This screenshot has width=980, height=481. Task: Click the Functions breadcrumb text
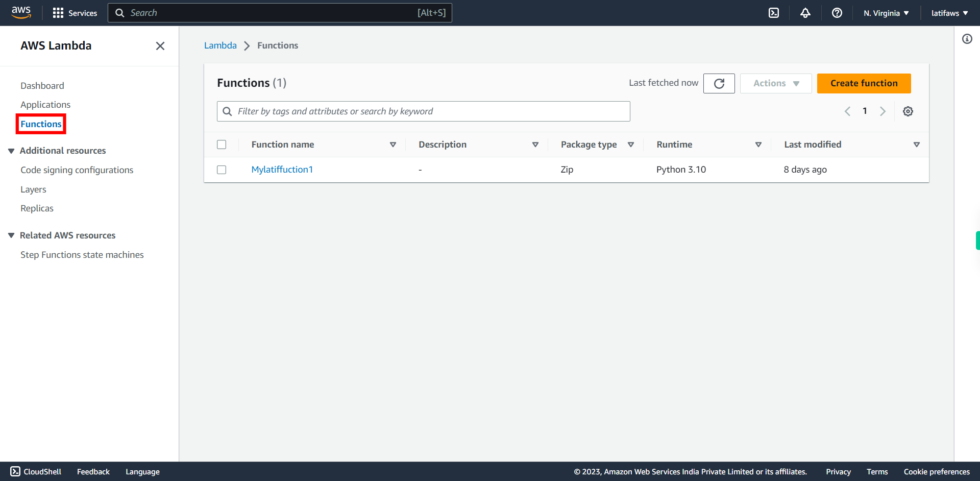278,45
